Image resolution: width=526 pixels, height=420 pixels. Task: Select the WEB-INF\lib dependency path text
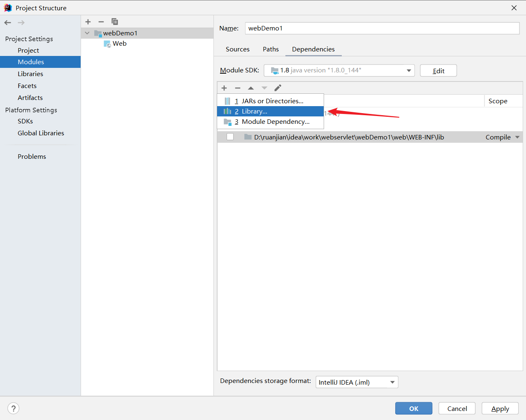coord(349,137)
